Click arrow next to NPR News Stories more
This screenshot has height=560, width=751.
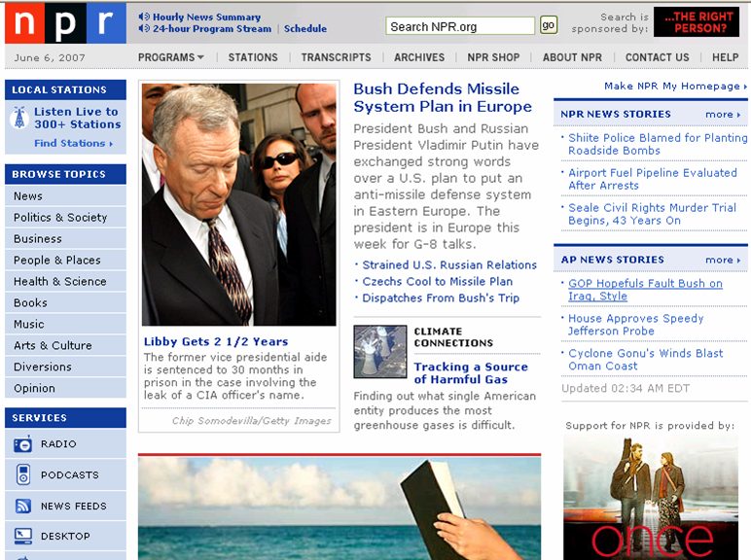[x=739, y=115]
